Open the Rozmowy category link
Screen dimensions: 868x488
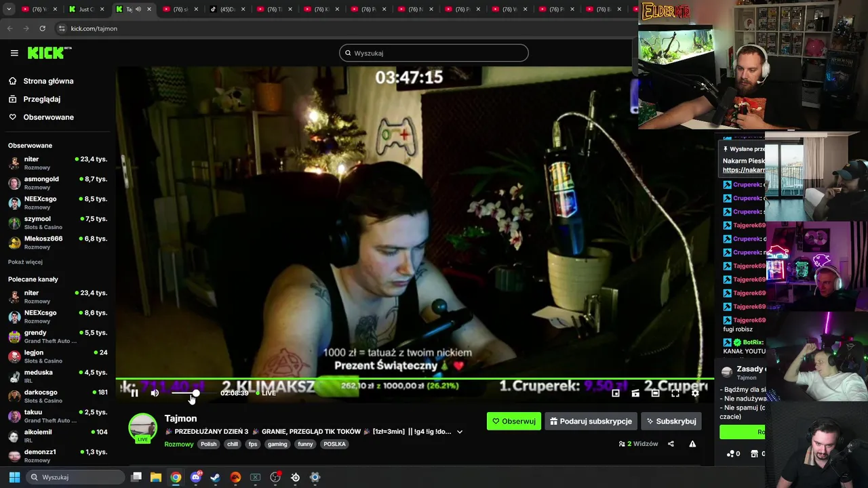click(179, 444)
